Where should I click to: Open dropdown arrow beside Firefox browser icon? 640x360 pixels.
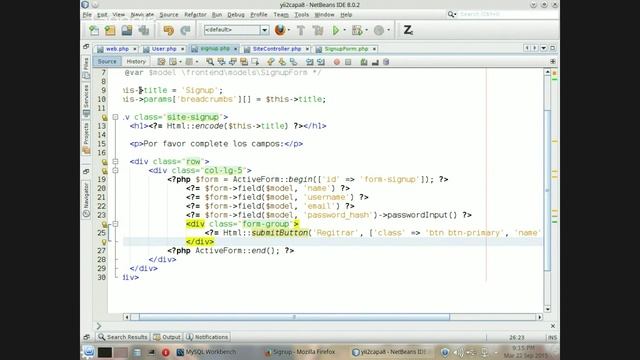coord(289,30)
